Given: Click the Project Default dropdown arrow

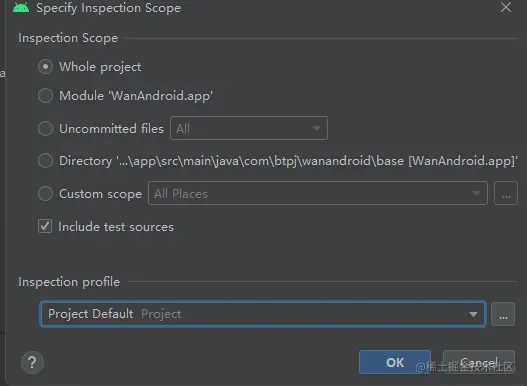Looking at the screenshot, I should tap(473, 314).
